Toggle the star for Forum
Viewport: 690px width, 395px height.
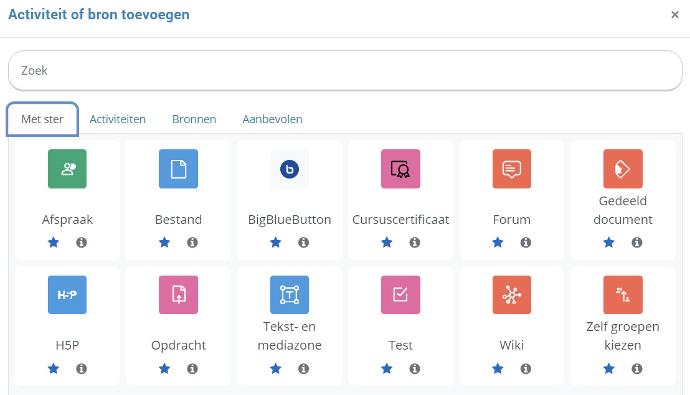pos(498,242)
